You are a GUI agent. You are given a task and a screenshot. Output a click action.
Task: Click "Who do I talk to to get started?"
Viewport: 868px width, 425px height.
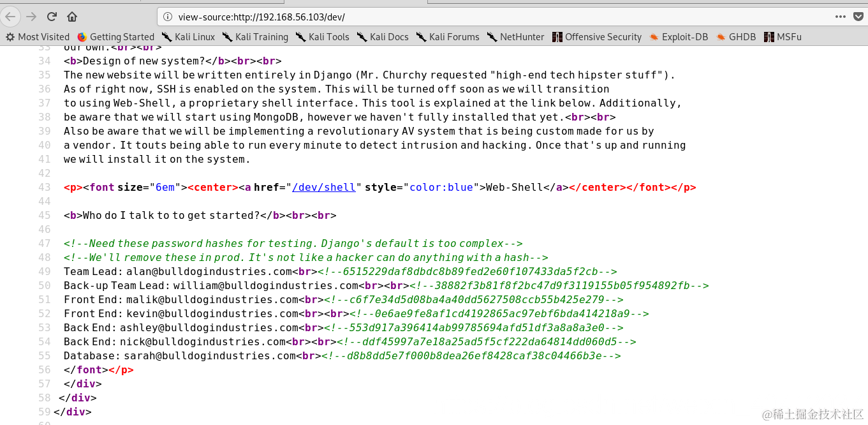(172, 215)
